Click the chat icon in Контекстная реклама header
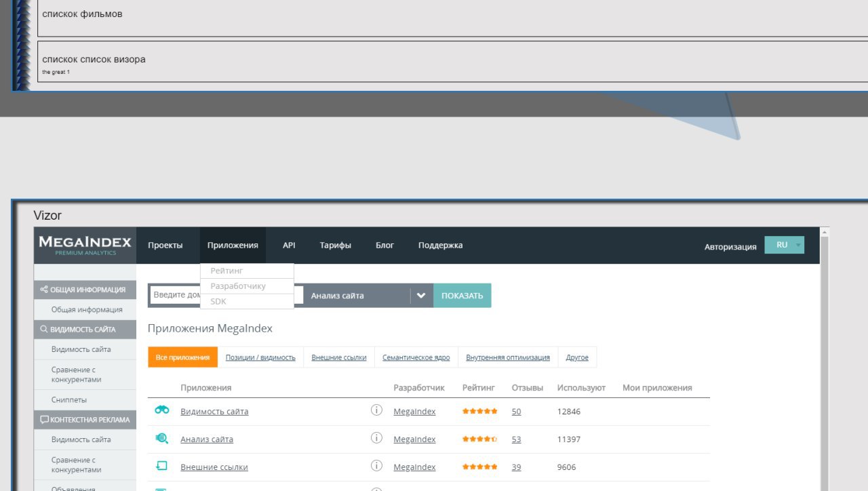 point(44,420)
